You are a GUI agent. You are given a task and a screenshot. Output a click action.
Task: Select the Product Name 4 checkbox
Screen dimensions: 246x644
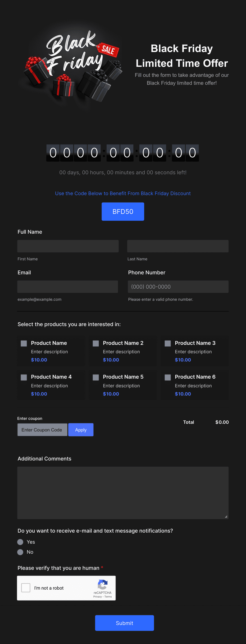(x=24, y=377)
